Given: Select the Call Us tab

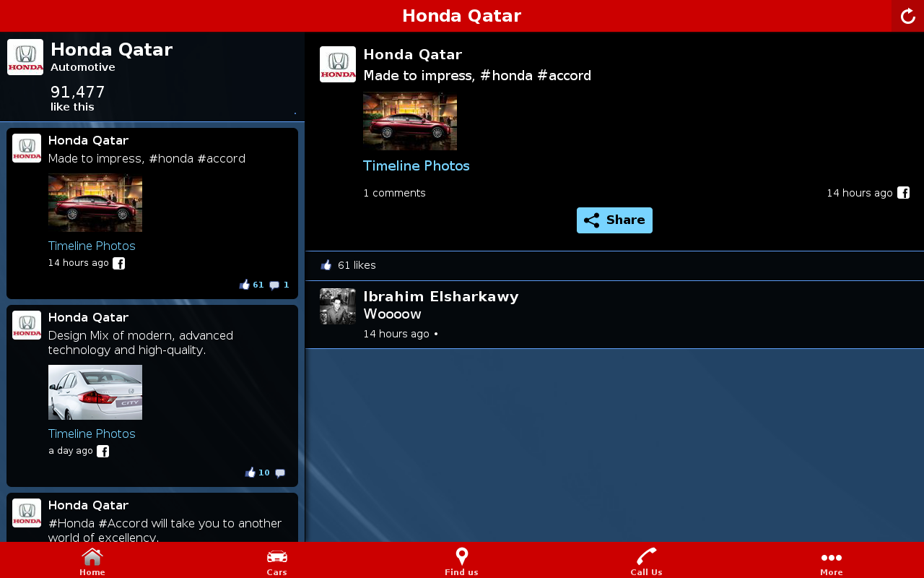Looking at the screenshot, I should [647, 561].
